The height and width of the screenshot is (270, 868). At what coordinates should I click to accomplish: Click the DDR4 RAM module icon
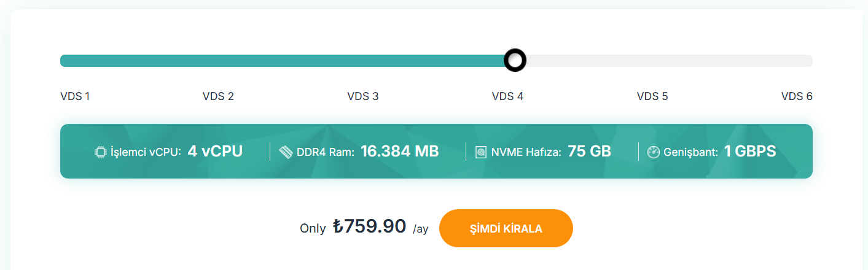coord(286,152)
